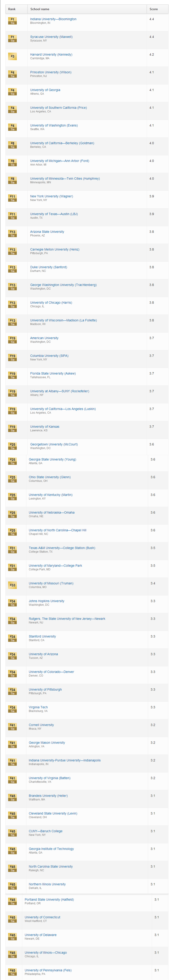Open University of Connecticut link
This screenshot has height=980, width=169.
(43, 917)
